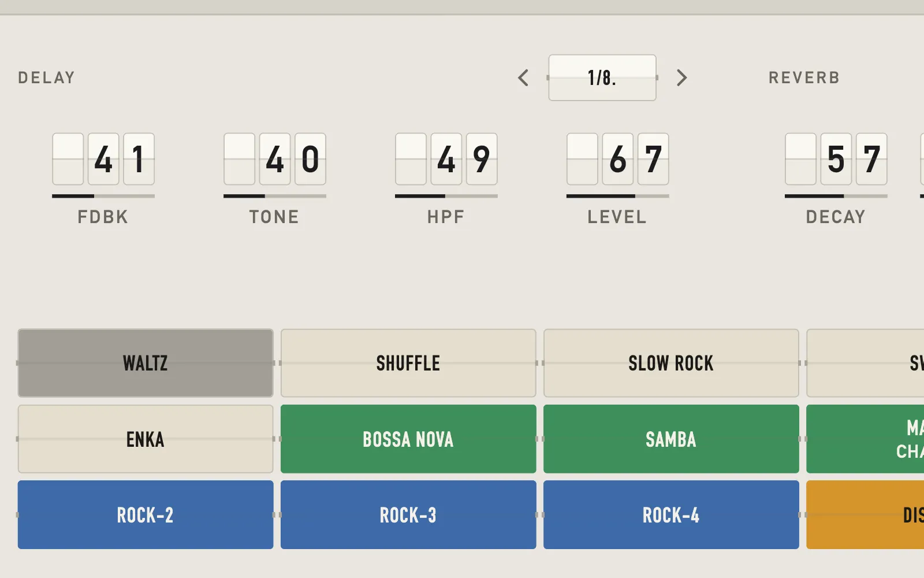Viewport: 924px width, 578px height.
Task: Adjust the delay LEVEL slider bar
Action: click(618, 196)
